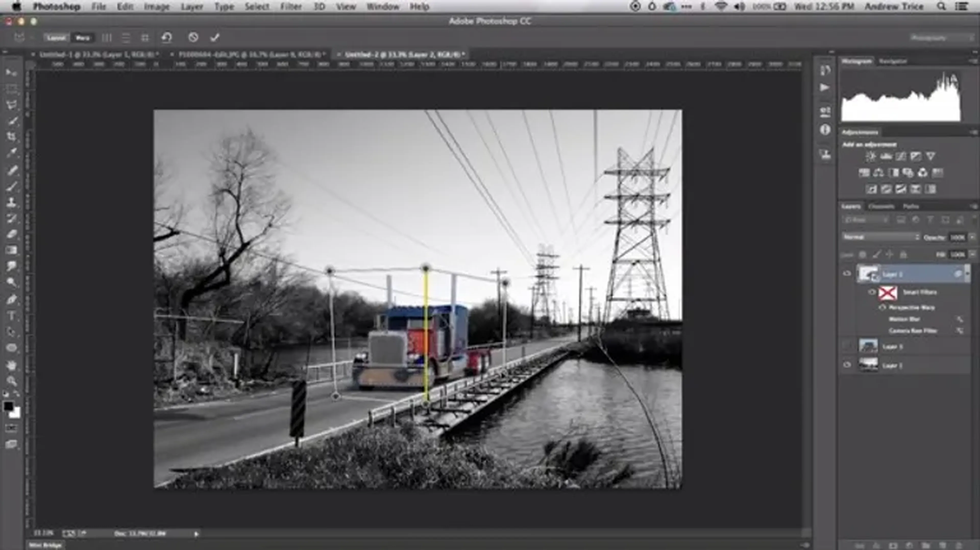Commit perspective warp with checkmark icon
The height and width of the screenshot is (550, 980).
point(215,37)
